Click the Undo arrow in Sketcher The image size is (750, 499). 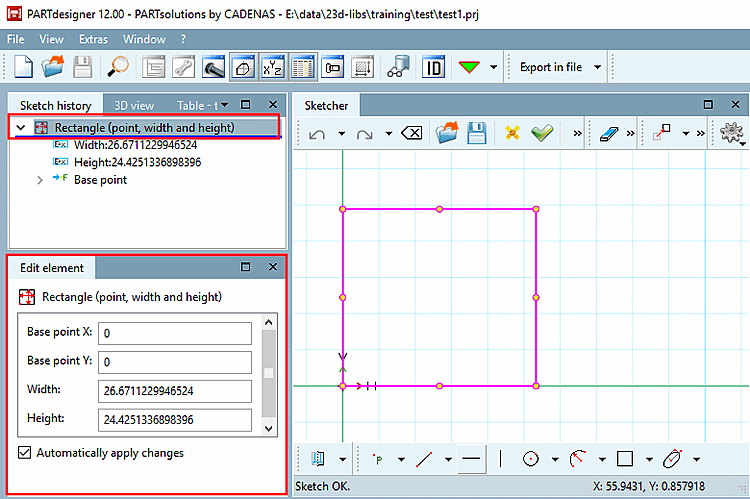tap(317, 133)
